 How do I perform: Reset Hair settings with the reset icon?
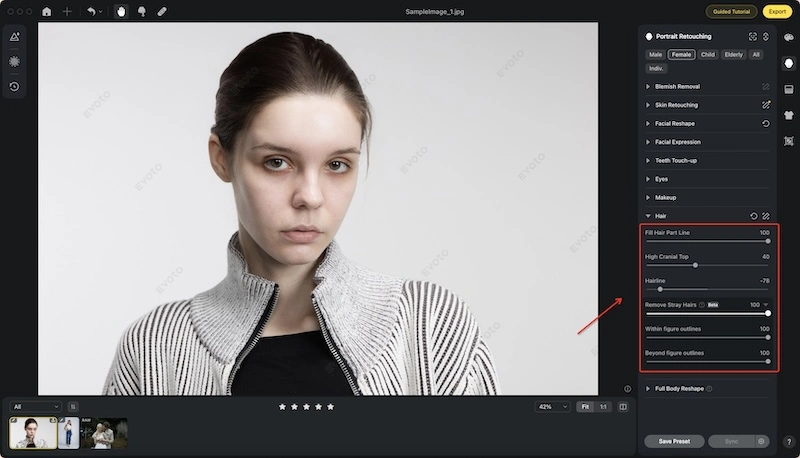[x=754, y=216]
